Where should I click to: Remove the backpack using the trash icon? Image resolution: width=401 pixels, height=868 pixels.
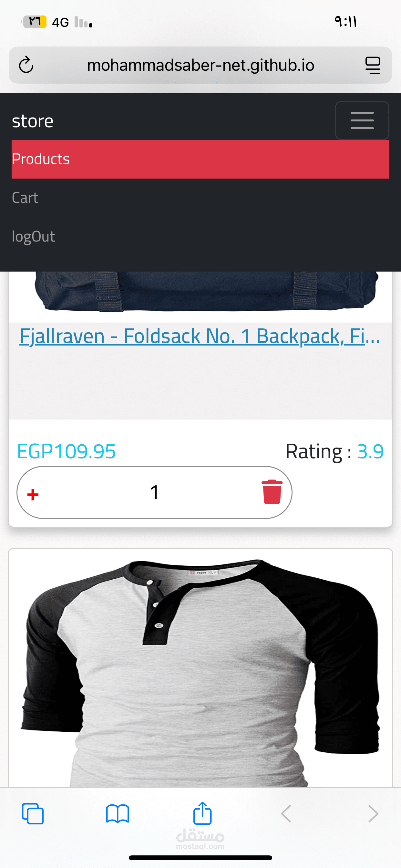coord(272,492)
